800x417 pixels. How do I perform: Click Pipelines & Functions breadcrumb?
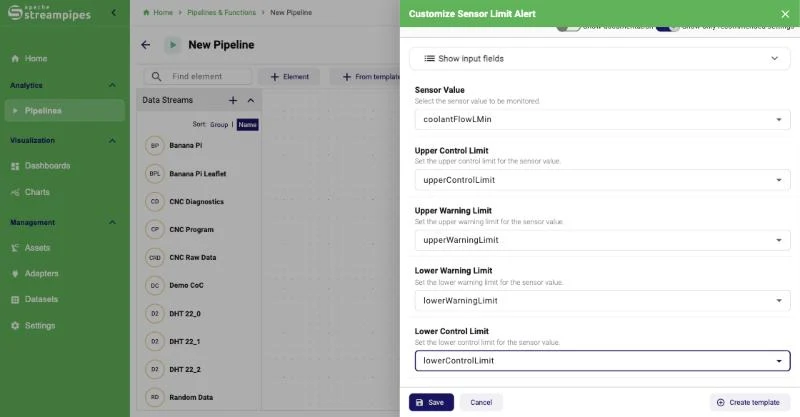tap(221, 12)
